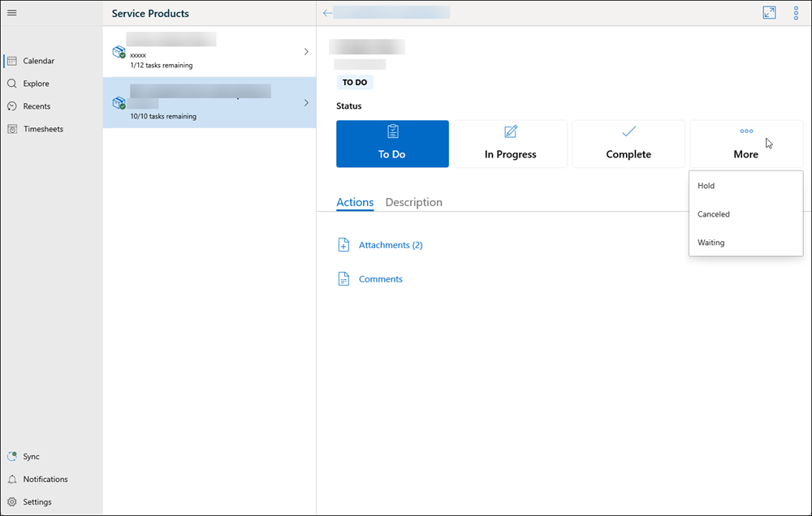The width and height of the screenshot is (812, 516).
Task: Choose Waiting from the More menu
Action: [x=745, y=243]
